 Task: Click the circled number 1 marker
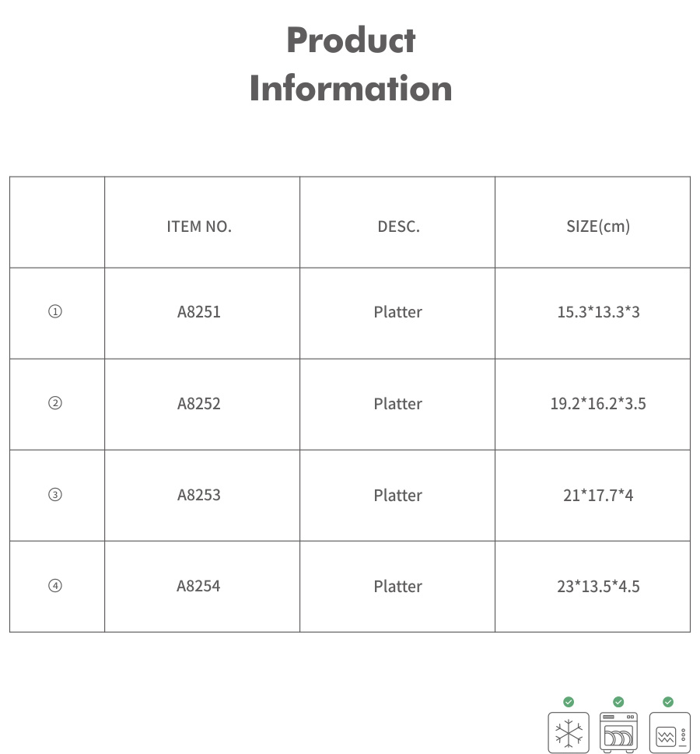(x=55, y=312)
